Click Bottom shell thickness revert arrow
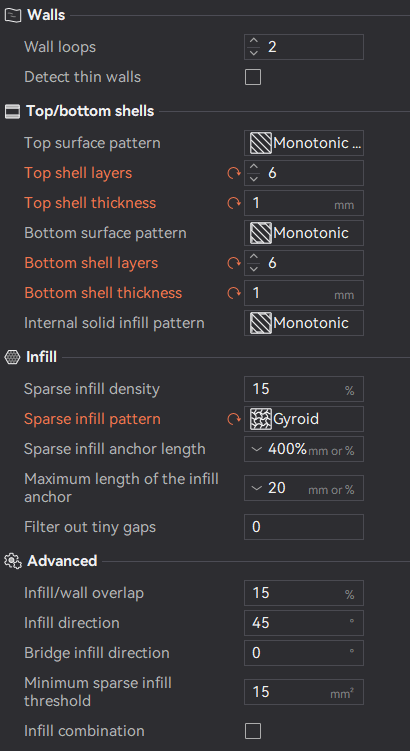This screenshot has height=751, width=410. pyautogui.click(x=234, y=293)
